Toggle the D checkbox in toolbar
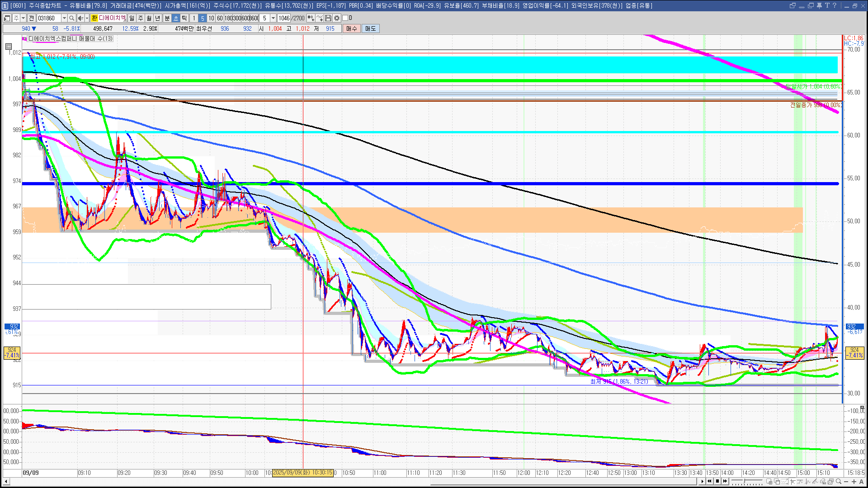The image size is (868, 488). 345,18
